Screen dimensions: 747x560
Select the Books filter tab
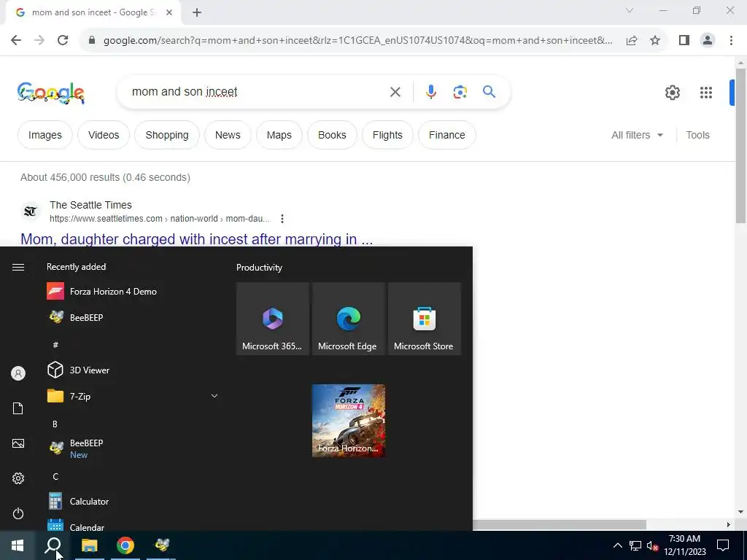332,135
